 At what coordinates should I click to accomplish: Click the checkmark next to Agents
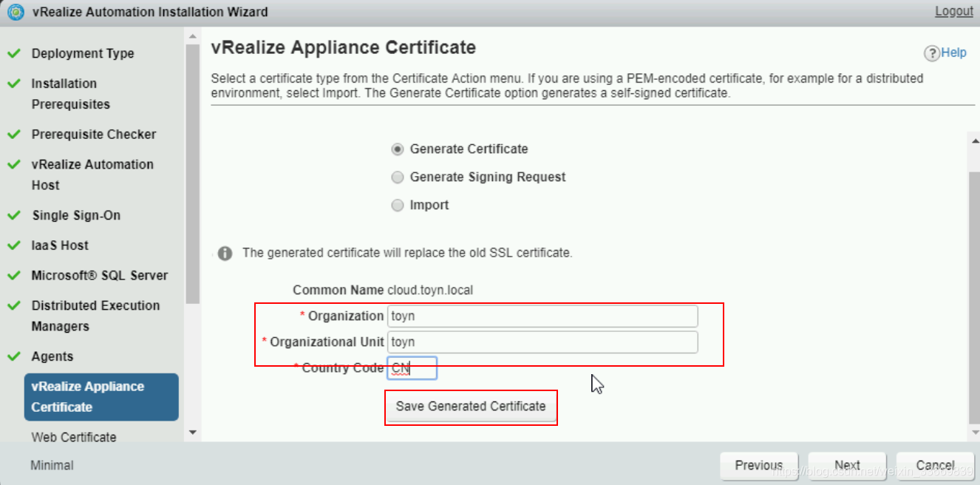click(x=13, y=356)
